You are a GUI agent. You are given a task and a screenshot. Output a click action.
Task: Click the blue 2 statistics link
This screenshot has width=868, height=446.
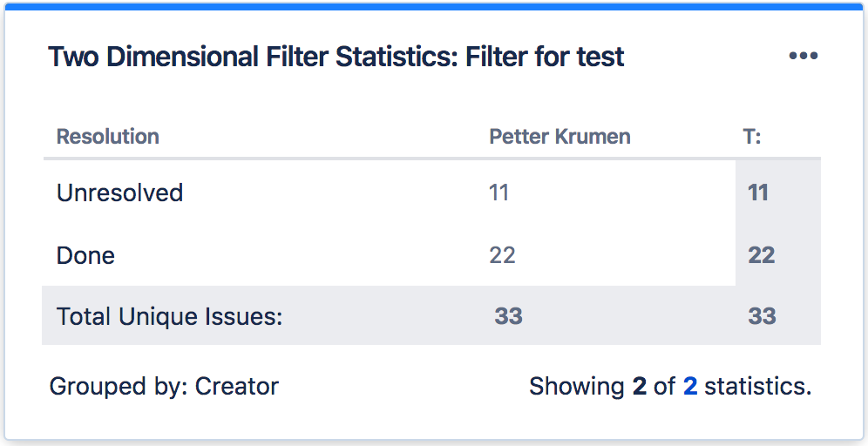pyautogui.click(x=689, y=386)
